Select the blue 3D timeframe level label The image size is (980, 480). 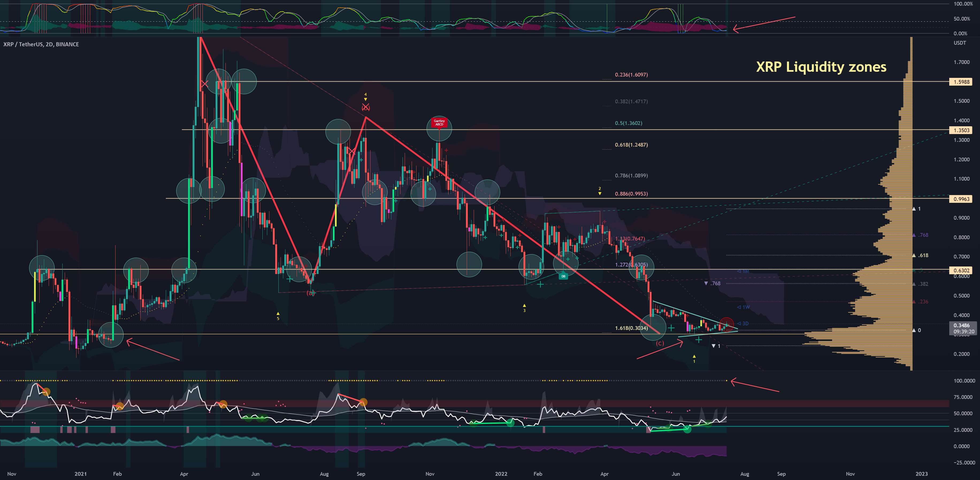[x=743, y=323]
